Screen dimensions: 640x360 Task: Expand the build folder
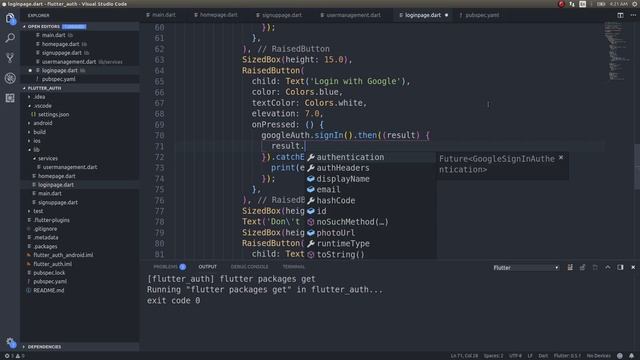[39, 132]
